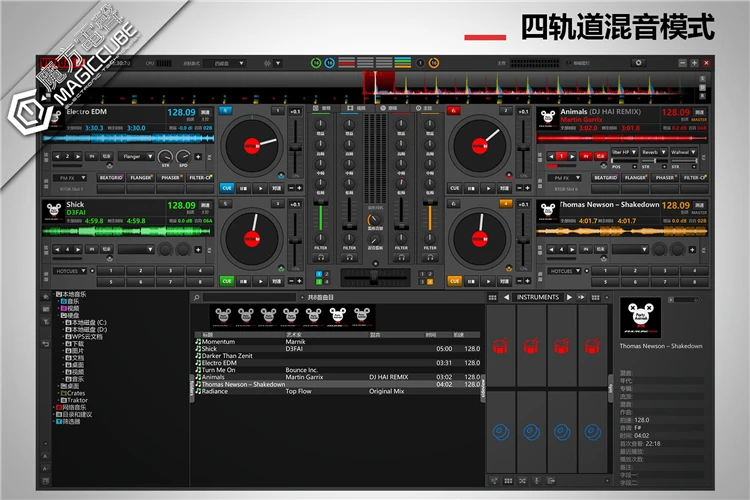Toggle red loop IN on Animals deck
Screen dimensions: 750x500
click(585, 156)
